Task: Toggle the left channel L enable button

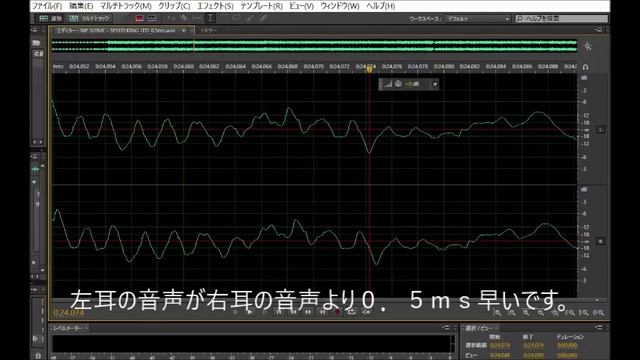Action: pyautogui.click(x=600, y=130)
